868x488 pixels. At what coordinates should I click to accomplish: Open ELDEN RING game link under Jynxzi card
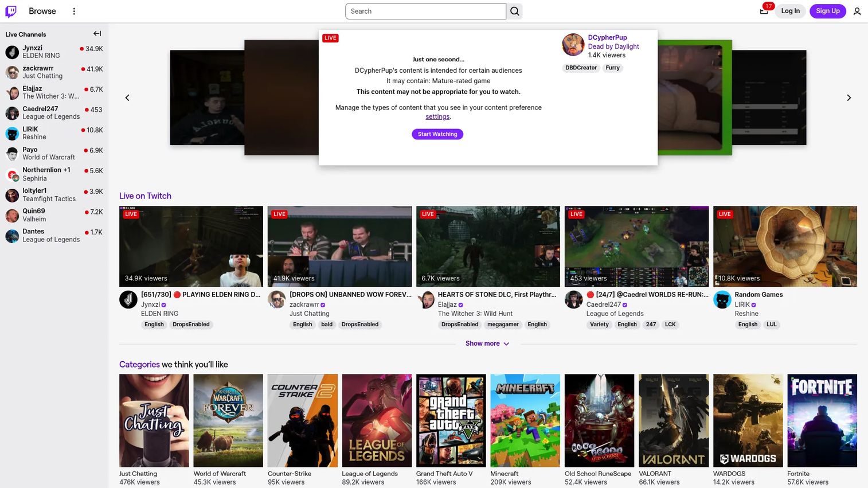(x=159, y=314)
